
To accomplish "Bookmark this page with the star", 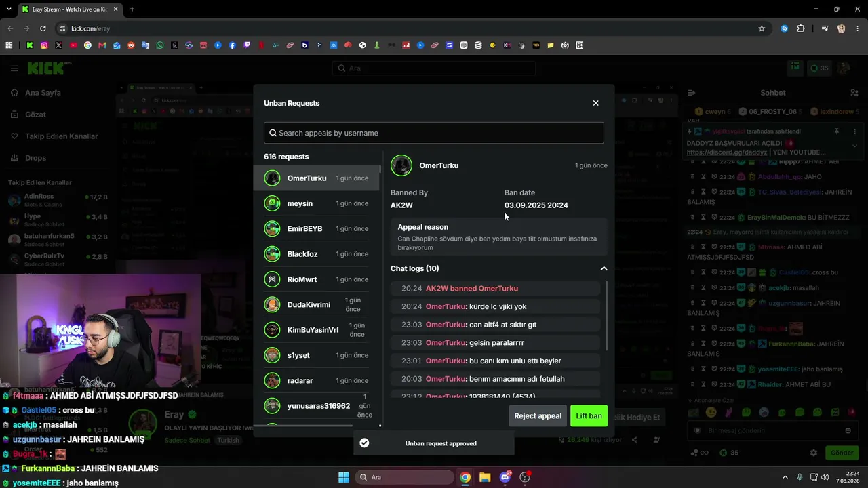I will pos(762,28).
